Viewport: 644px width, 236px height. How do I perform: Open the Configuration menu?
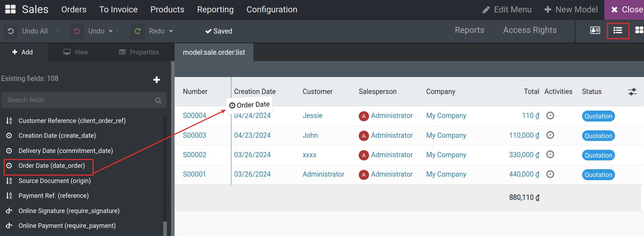272,10
